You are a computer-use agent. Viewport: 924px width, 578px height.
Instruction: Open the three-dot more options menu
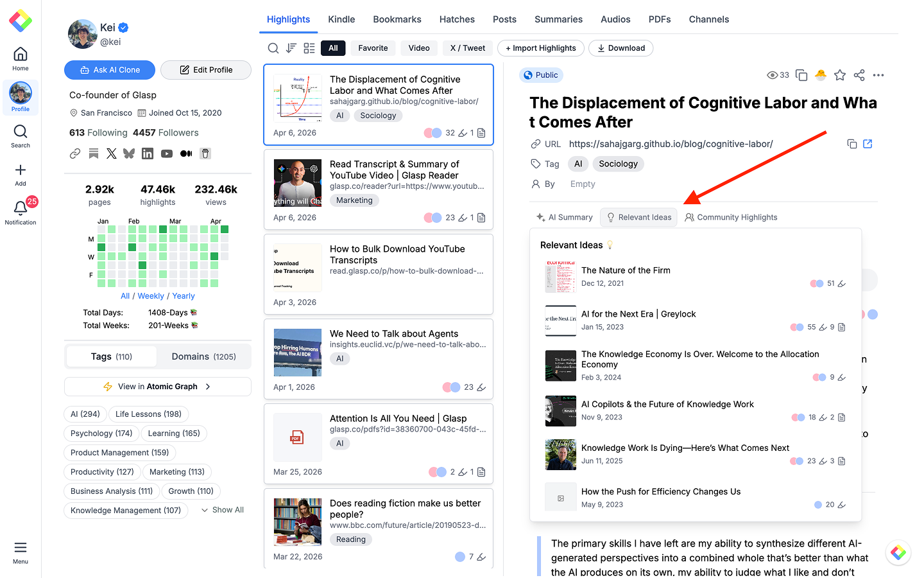[x=878, y=75]
